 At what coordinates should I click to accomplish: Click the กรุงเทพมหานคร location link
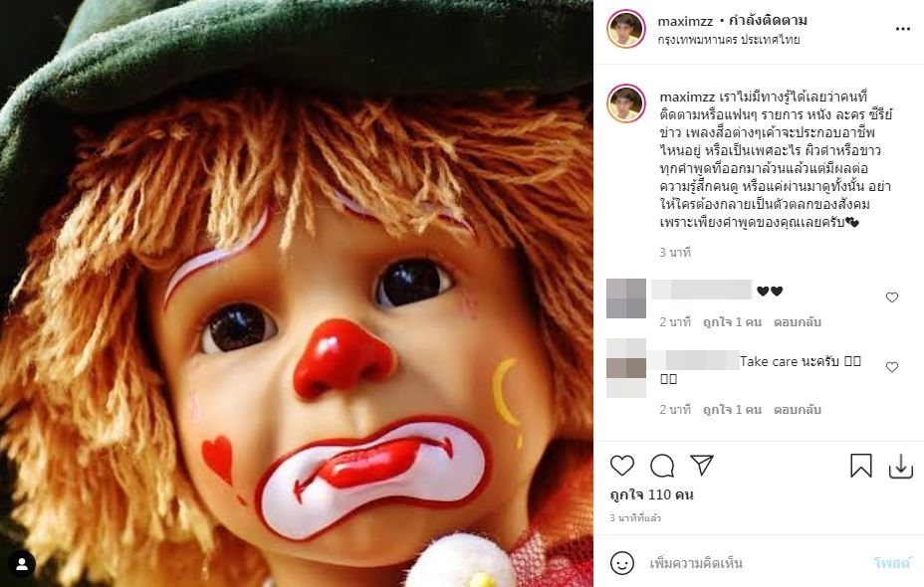[729, 40]
